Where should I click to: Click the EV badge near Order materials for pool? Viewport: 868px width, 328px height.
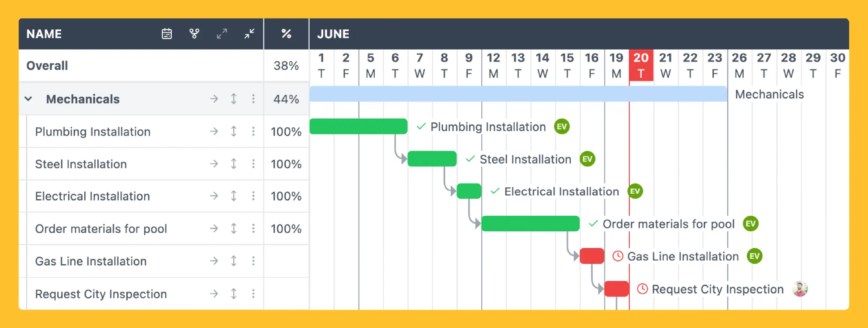point(751,224)
